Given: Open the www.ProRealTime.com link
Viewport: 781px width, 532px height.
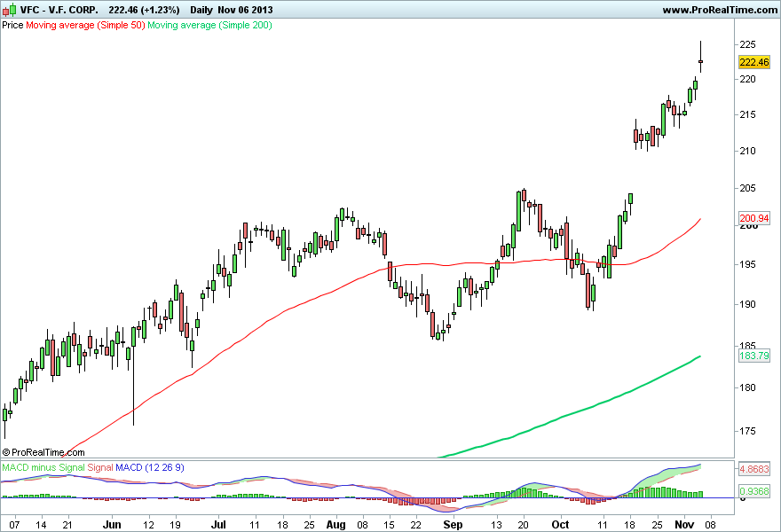Looking at the screenshot, I should [x=720, y=10].
